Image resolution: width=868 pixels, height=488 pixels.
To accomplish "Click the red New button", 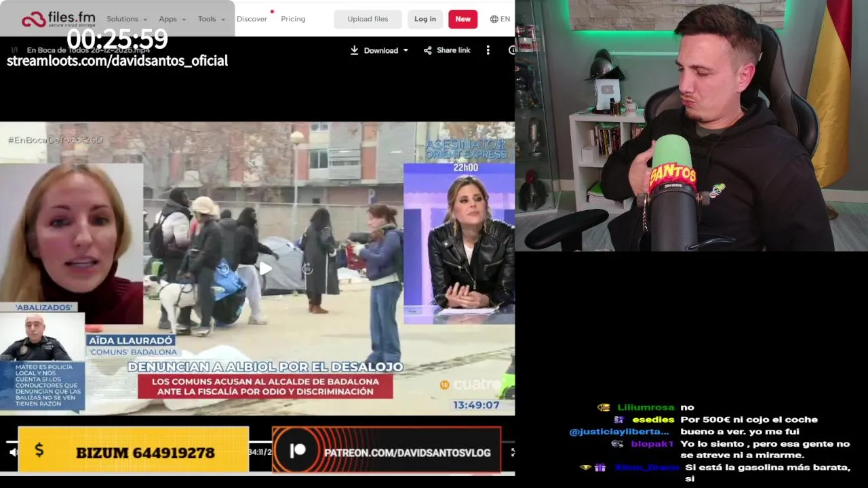I will (462, 19).
